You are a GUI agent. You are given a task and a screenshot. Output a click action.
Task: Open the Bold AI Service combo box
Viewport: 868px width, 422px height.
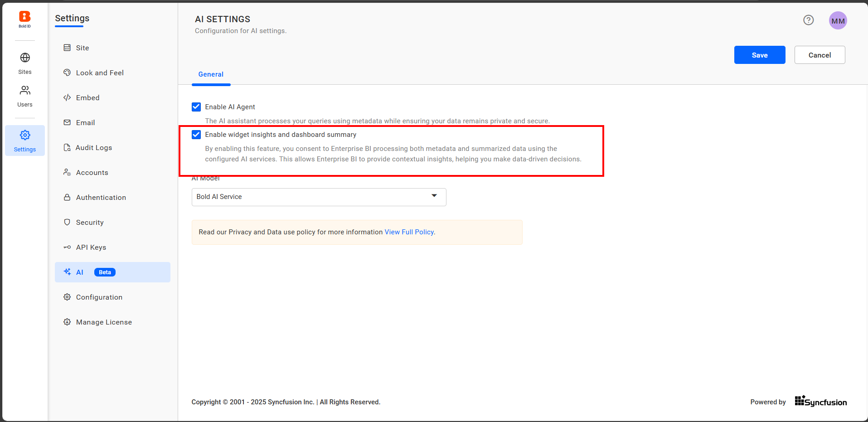(x=313, y=197)
